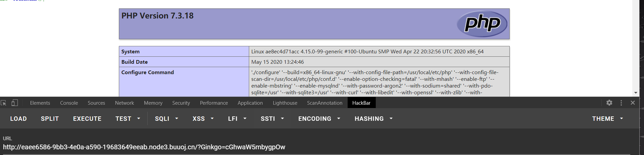Open DevTools settings gear
This screenshot has height=155, width=644.
(x=609, y=103)
